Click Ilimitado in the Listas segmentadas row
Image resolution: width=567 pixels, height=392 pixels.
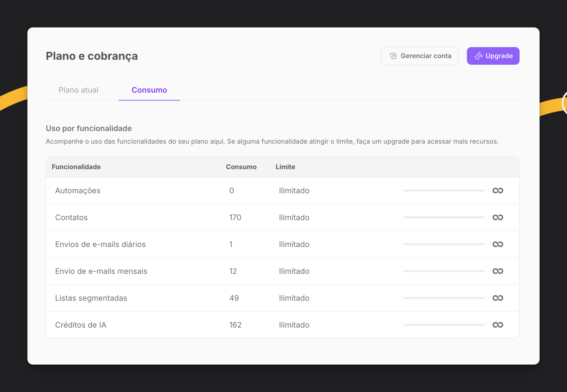pos(294,298)
